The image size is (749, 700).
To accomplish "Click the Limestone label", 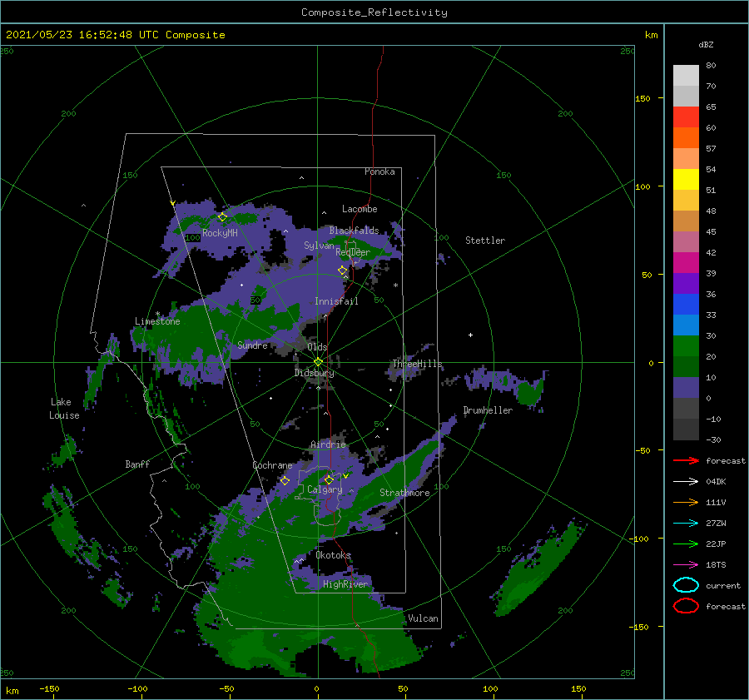I will [157, 321].
